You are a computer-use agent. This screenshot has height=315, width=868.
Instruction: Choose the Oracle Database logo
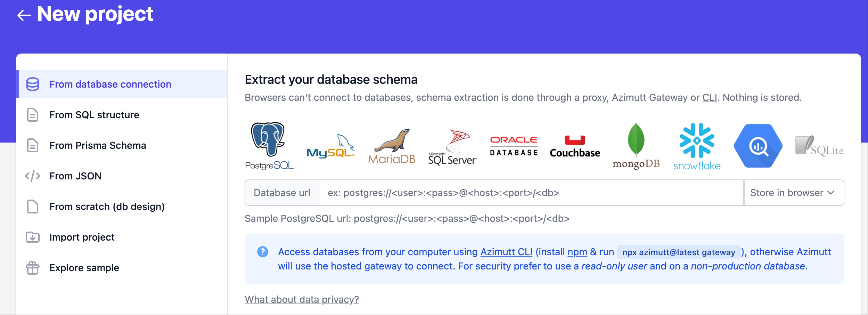[x=514, y=146]
